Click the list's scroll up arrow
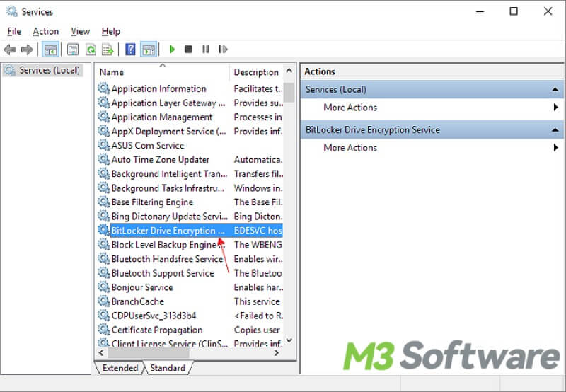The width and height of the screenshot is (566, 392). pyautogui.click(x=289, y=71)
